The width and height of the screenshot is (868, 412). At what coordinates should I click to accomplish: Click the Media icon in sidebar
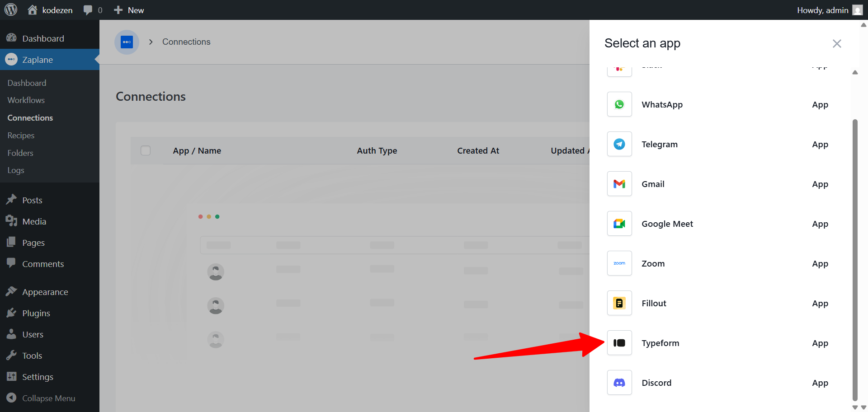click(11, 221)
